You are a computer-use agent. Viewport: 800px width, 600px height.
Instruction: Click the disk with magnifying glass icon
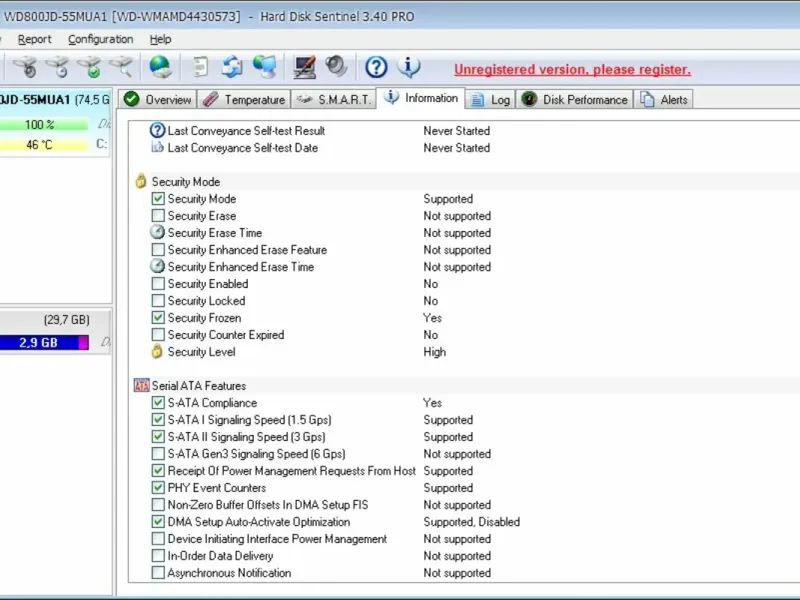coord(121,67)
